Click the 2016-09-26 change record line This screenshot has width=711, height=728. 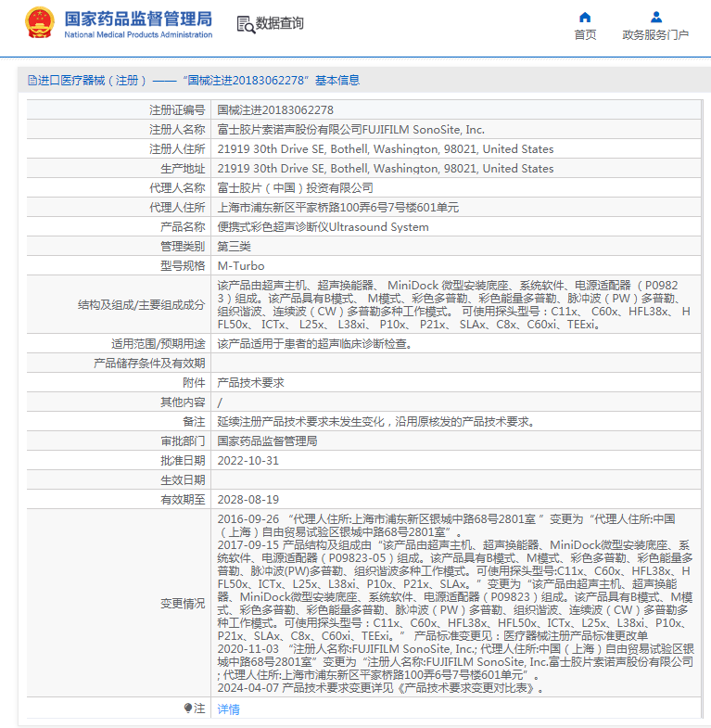click(x=446, y=526)
